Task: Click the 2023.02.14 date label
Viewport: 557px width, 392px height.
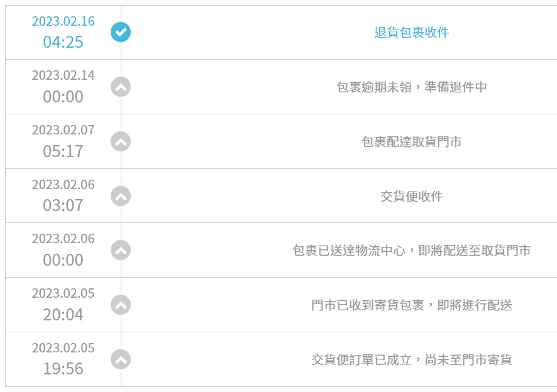Action: click(x=63, y=75)
